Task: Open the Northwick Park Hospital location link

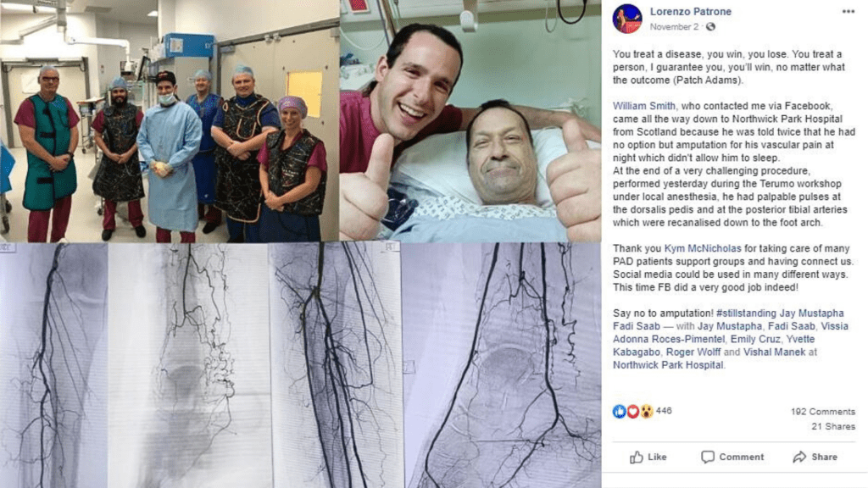Action: click(x=668, y=365)
